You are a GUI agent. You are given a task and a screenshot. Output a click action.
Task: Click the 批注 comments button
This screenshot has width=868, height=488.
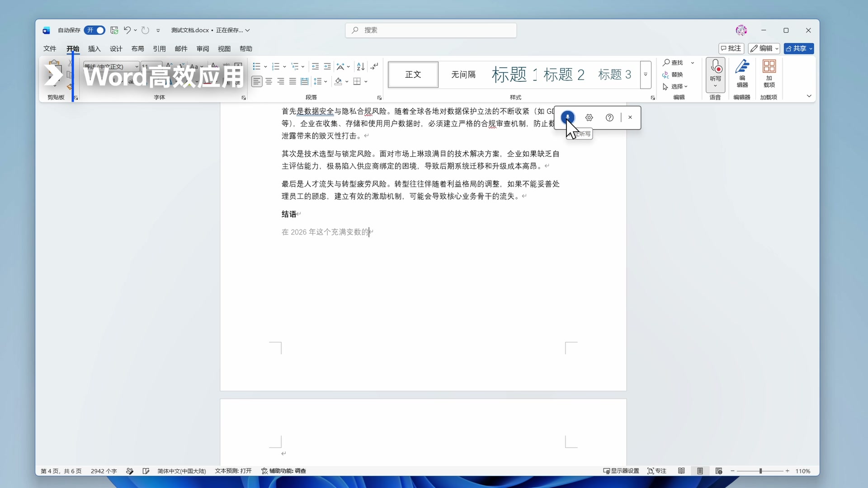pyautogui.click(x=731, y=48)
